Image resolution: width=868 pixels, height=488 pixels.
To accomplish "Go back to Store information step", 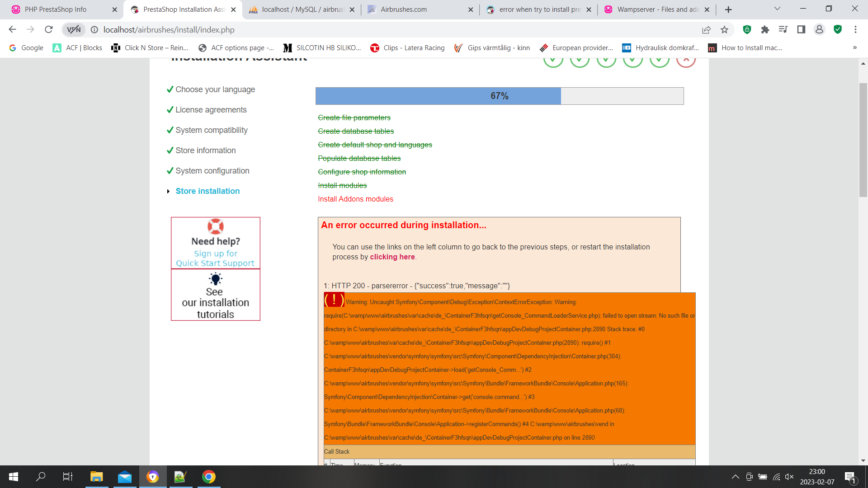I will pyautogui.click(x=205, y=150).
